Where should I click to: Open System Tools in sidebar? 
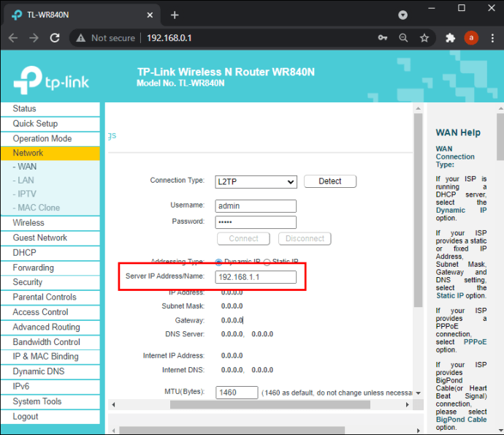tap(50, 401)
